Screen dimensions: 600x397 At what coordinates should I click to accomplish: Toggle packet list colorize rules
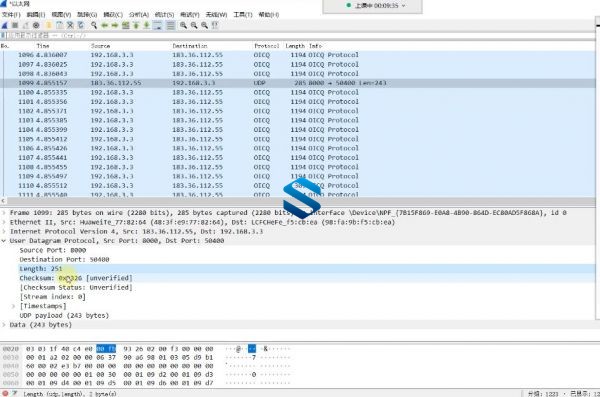pos(171,25)
